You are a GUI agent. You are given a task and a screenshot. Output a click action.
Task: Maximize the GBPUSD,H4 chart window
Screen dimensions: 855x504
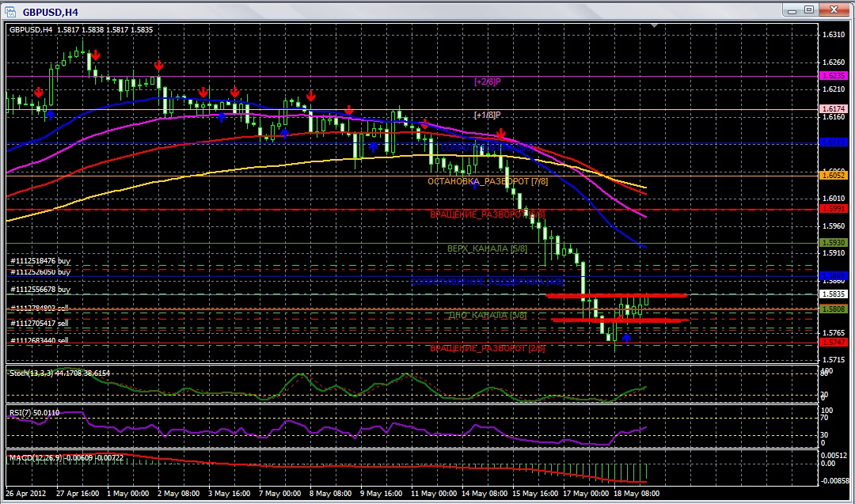[x=809, y=9]
